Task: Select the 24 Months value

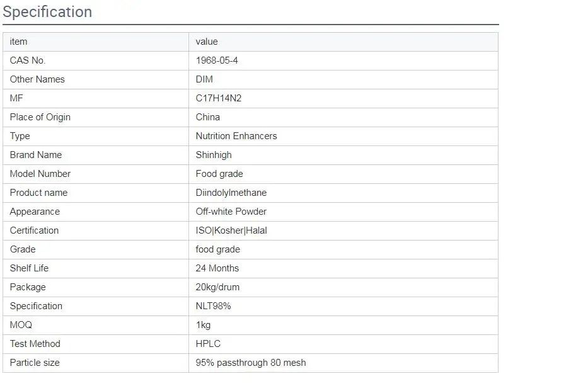Action: pos(217,268)
